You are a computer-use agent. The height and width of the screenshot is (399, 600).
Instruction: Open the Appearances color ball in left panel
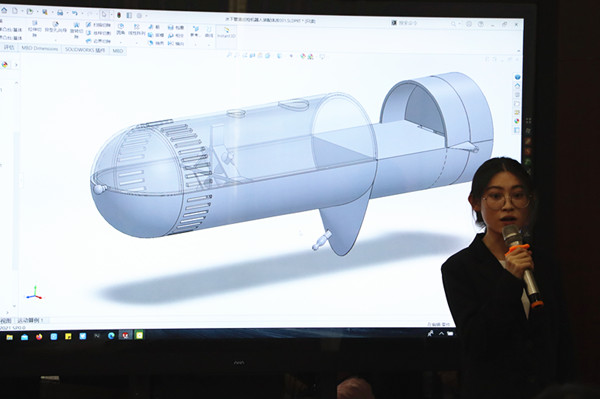[x=5, y=65]
